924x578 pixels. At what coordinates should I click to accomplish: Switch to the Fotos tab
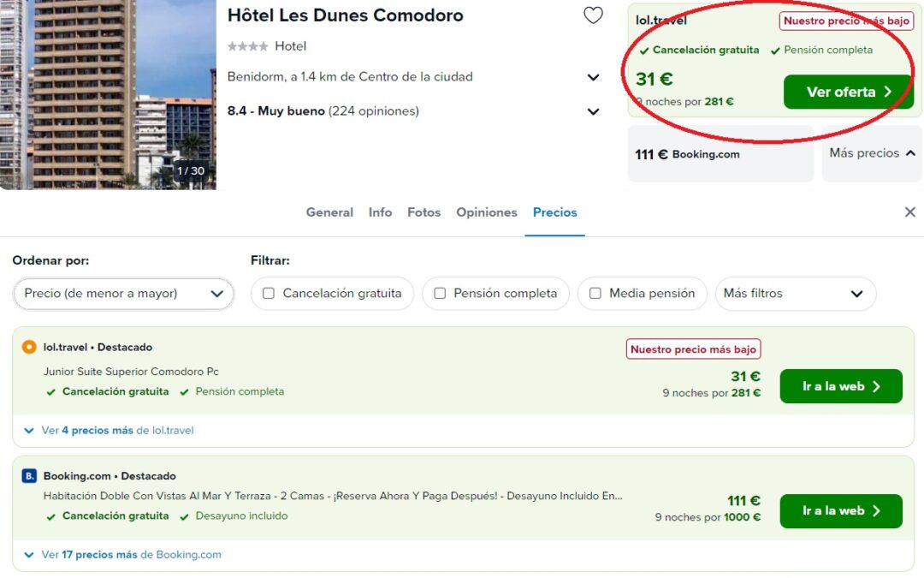click(x=423, y=212)
